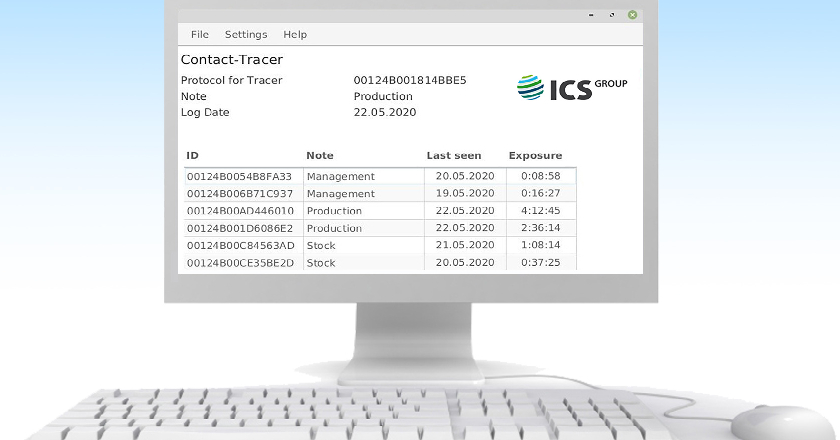Click the exposure value 4:12:45
The height and width of the screenshot is (440, 840).
point(541,210)
